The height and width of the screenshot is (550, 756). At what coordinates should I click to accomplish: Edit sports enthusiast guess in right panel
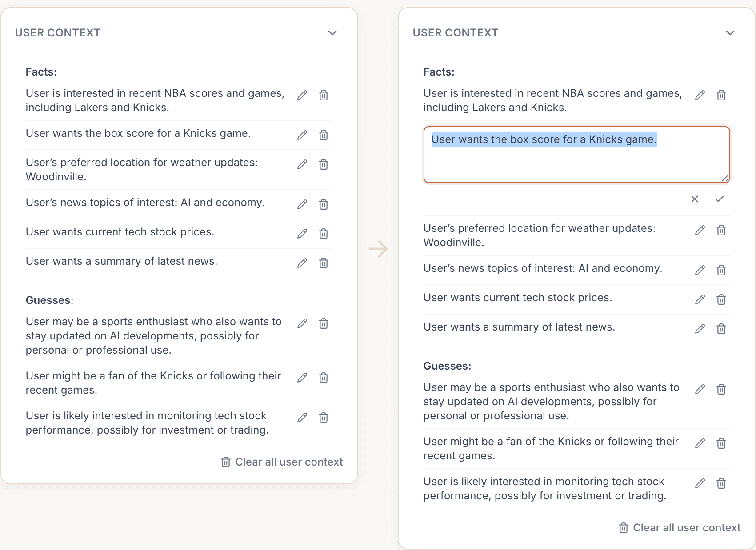pyautogui.click(x=700, y=389)
